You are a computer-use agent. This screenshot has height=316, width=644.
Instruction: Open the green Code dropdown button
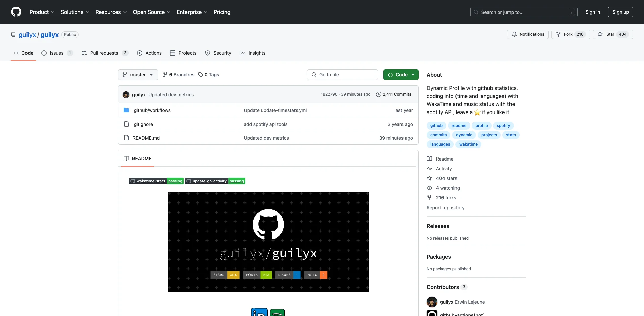pos(401,75)
